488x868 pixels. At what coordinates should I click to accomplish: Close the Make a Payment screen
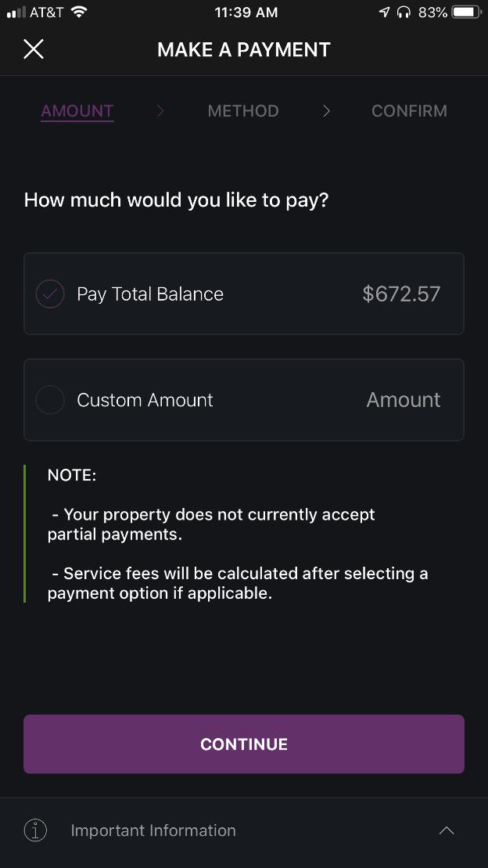34,49
